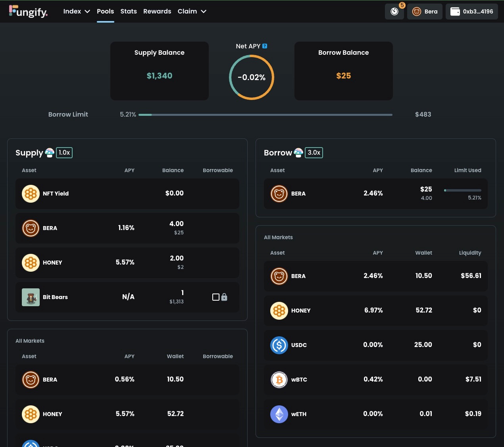Click BERA liquidity value $56.61
Viewport: 504px width, 447px height.
(471, 276)
